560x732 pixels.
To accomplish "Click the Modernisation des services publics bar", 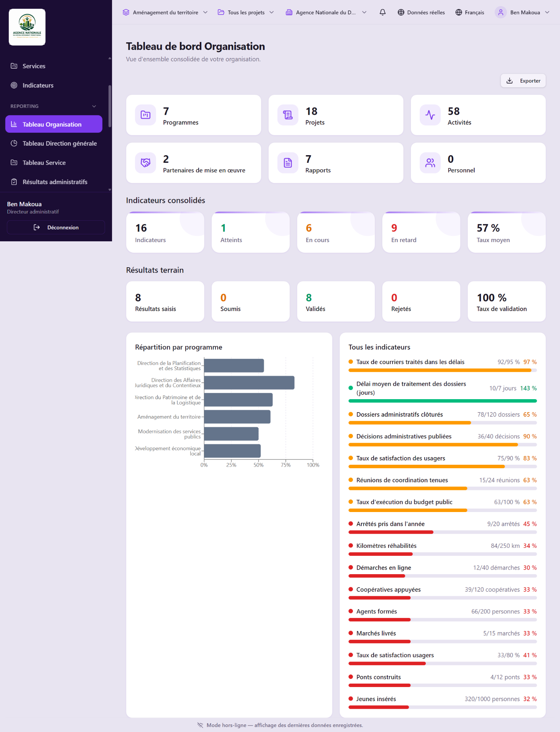I will point(231,434).
